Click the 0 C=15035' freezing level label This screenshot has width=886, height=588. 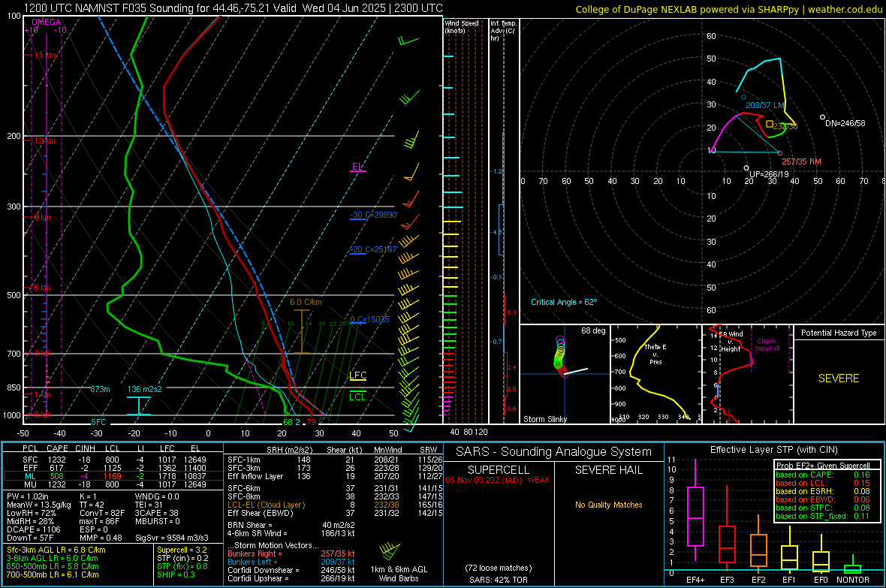[x=370, y=319]
